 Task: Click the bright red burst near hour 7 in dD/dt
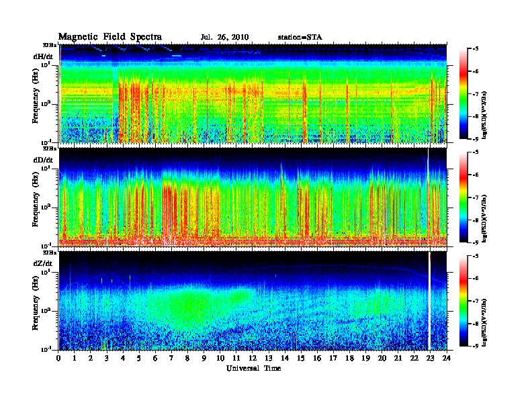(x=169, y=210)
